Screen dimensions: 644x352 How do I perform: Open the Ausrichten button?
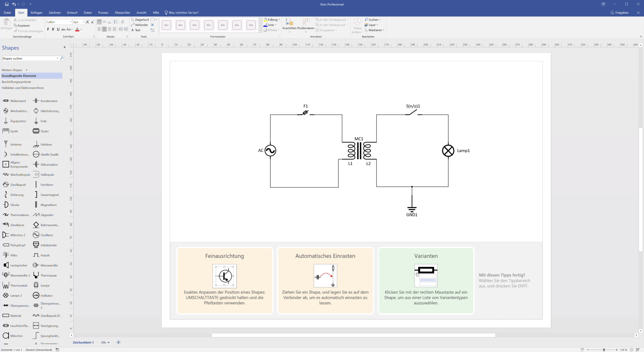289,25
